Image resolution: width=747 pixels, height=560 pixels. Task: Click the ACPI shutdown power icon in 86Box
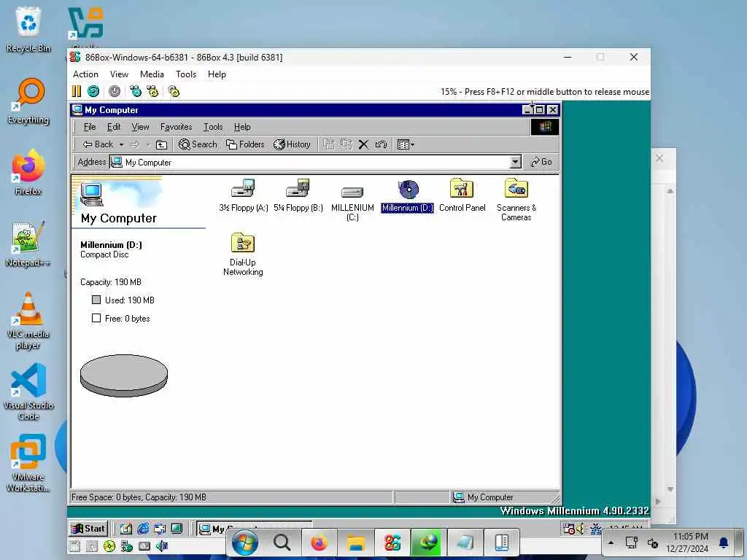pyautogui.click(x=115, y=91)
